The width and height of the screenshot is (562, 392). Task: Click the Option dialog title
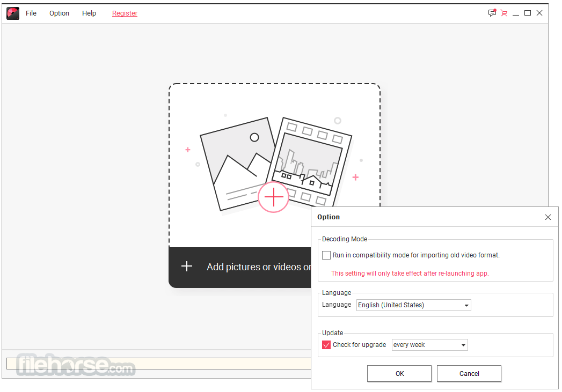click(329, 217)
